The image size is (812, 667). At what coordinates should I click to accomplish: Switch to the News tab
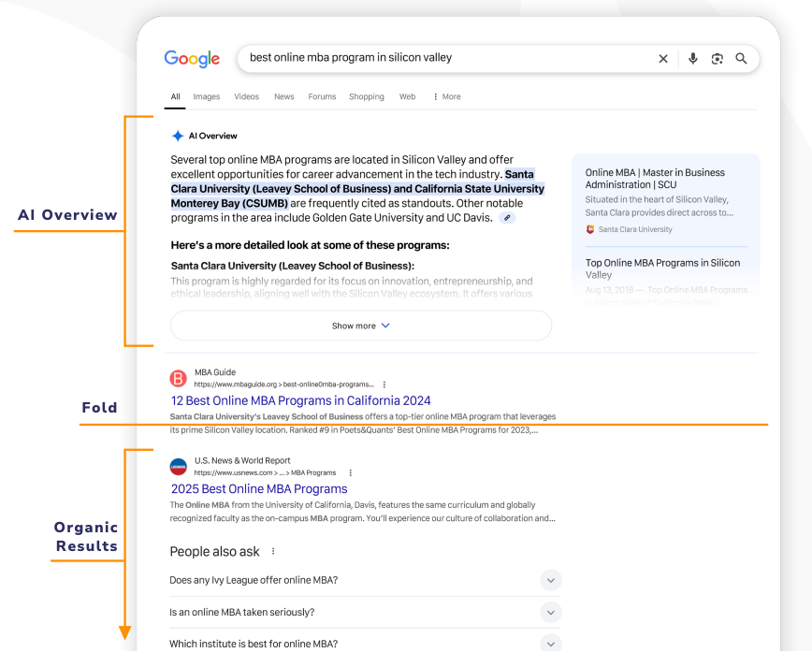coord(283,96)
